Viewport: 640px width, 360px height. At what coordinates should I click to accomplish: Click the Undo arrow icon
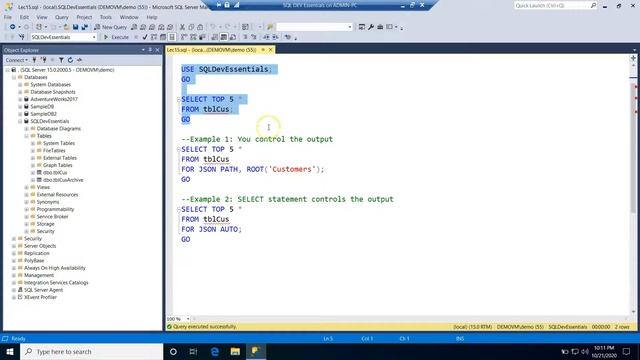pos(213,27)
